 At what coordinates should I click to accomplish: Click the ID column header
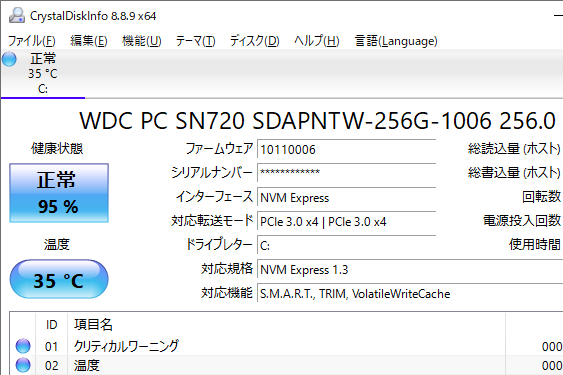[x=51, y=325]
